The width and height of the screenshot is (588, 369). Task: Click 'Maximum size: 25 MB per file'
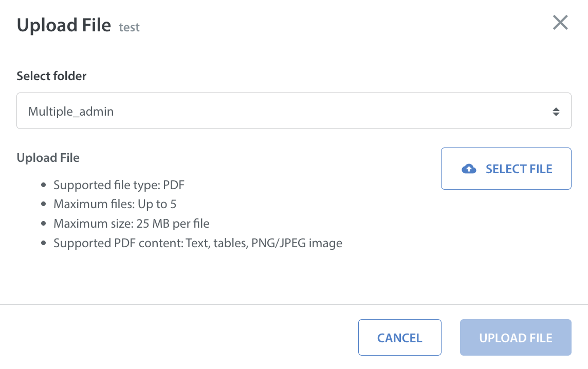(x=132, y=224)
